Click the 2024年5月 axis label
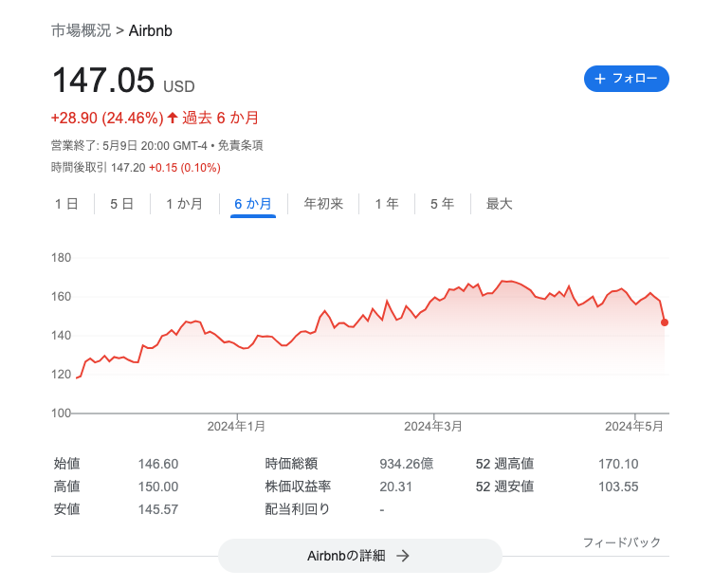Image resolution: width=713 pixels, height=588 pixels. click(634, 426)
